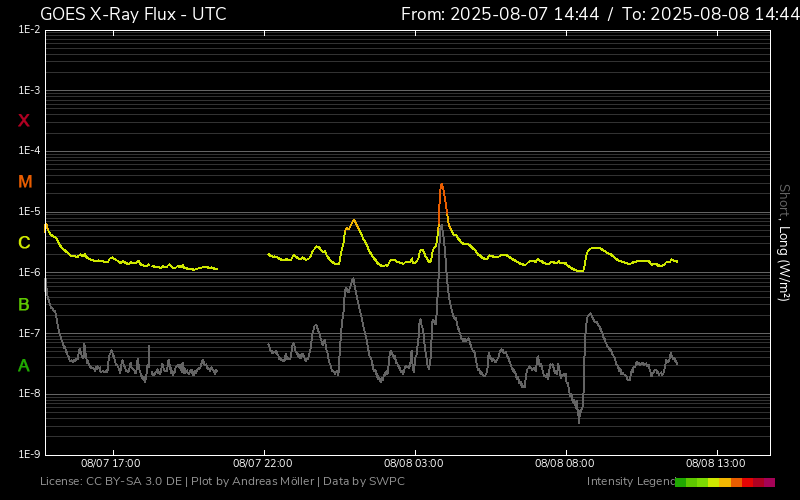800x500 pixels.
Task: Click the Intensity Legend color bar
Action: pos(725,482)
